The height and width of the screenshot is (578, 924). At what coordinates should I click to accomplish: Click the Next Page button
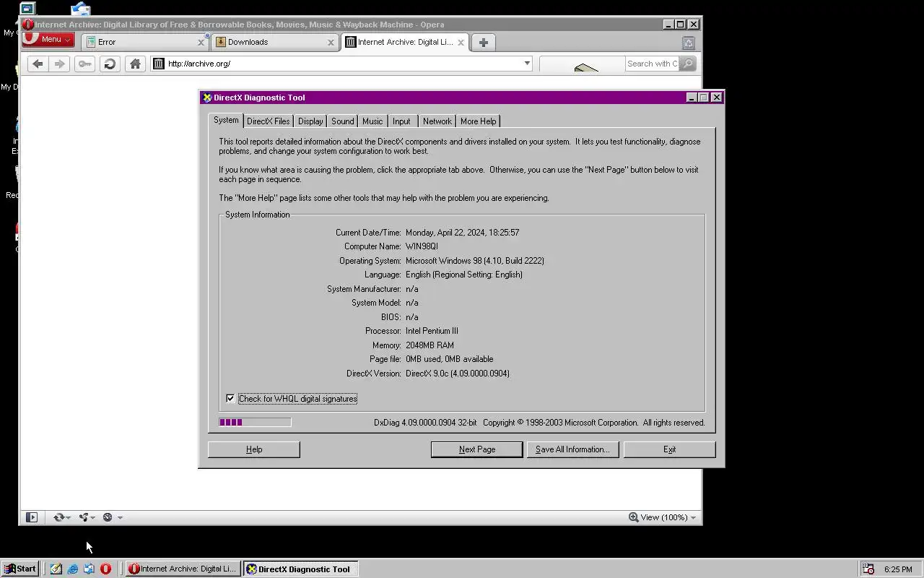point(477,449)
